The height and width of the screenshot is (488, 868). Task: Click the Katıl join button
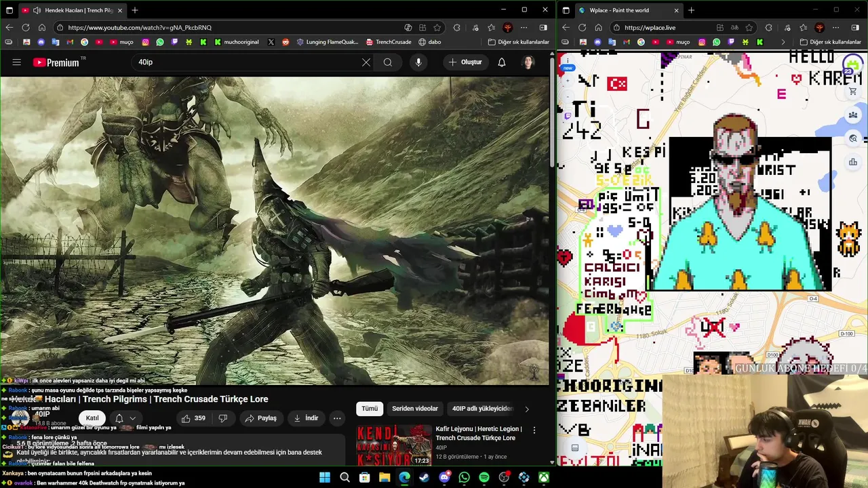coord(92,418)
